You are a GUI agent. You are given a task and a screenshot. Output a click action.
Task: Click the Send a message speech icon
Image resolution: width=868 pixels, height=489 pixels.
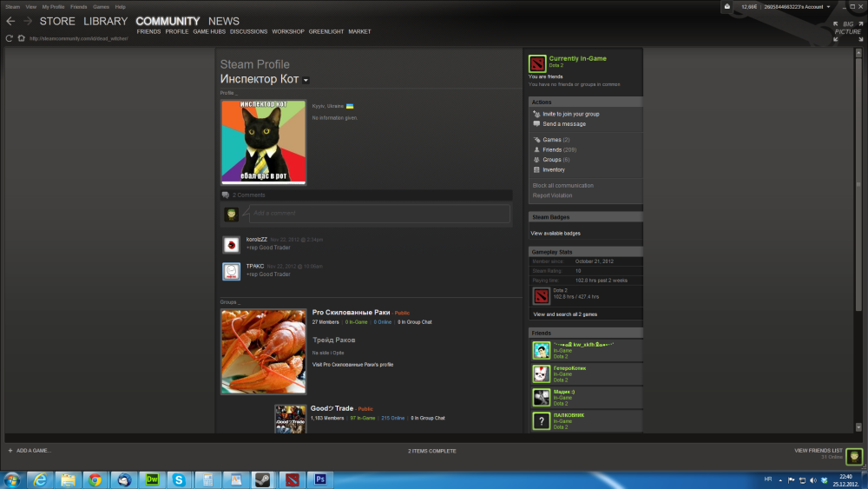pyautogui.click(x=536, y=124)
